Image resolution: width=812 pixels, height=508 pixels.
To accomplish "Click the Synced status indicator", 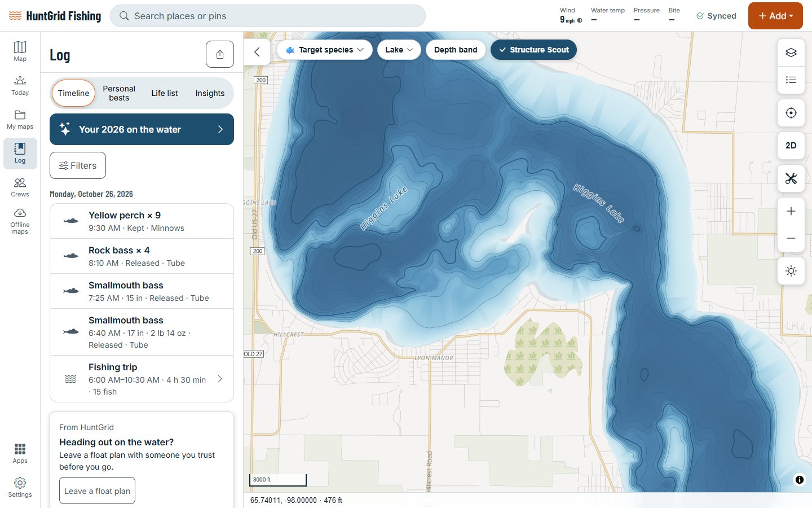I will coord(716,16).
